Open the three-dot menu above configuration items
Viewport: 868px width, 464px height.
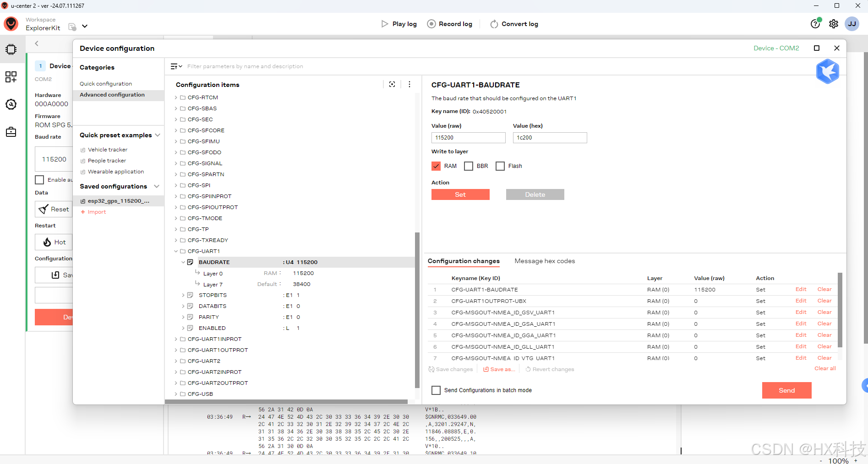click(x=409, y=84)
